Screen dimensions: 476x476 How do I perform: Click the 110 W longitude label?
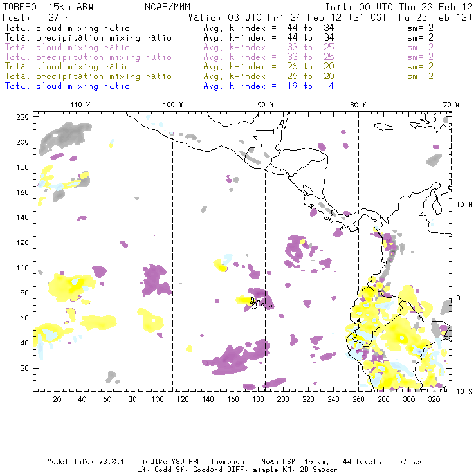click(79, 105)
